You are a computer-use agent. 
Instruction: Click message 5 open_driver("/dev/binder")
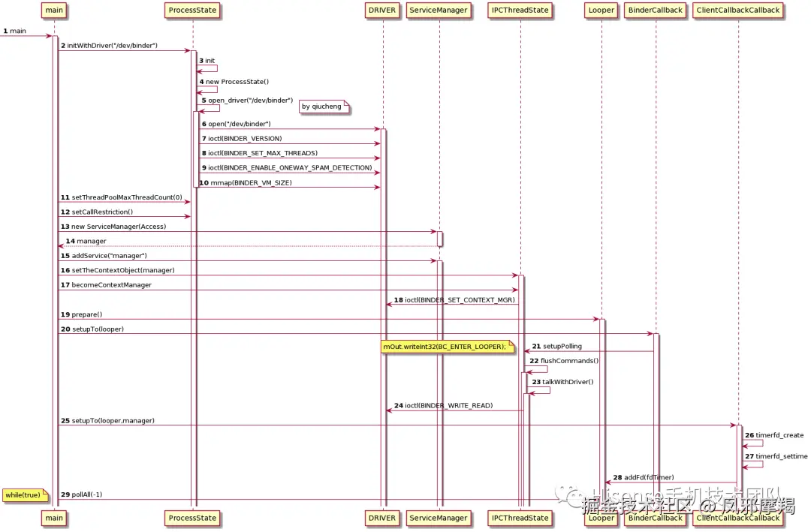247,101
